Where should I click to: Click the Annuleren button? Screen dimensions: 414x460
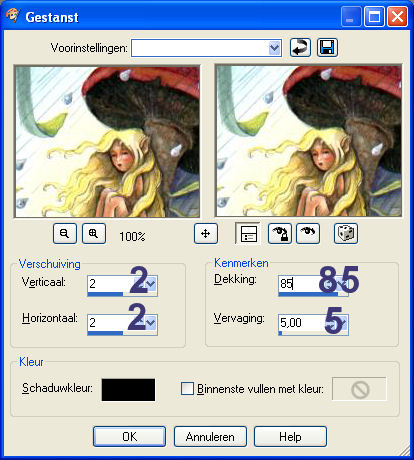tap(210, 436)
